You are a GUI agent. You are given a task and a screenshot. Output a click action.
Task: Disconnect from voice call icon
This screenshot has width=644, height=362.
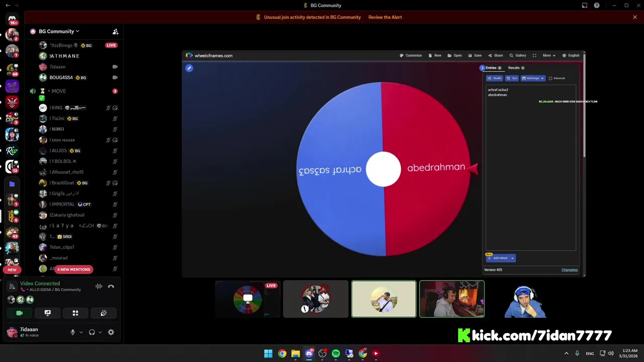pos(111,287)
